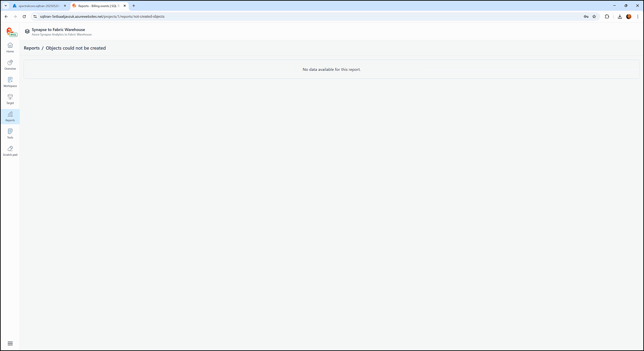Open the Home page in sidebar
644x351 pixels.
10,48
